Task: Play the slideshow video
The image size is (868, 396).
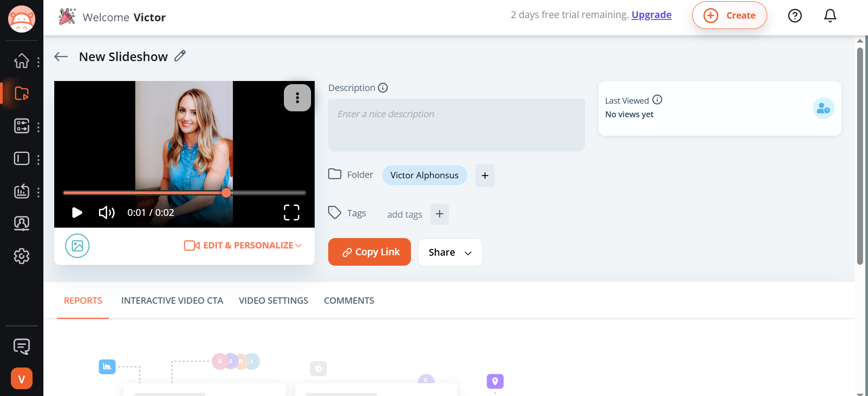Action: 77,213
